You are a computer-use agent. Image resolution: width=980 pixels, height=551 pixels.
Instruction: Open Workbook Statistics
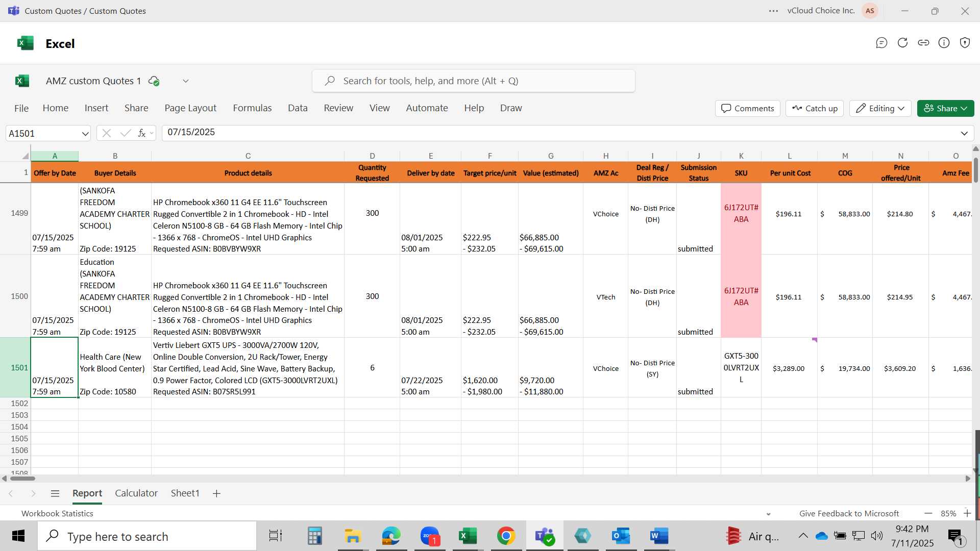tap(57, 513)
